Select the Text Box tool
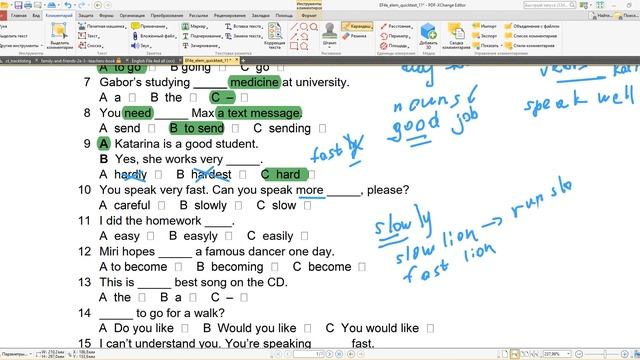 (x=89, y=36)
